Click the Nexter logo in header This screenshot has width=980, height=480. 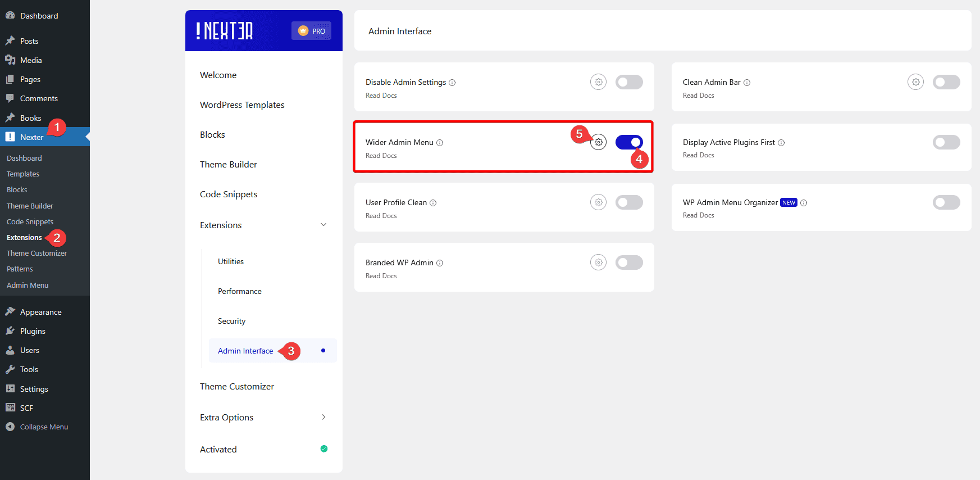click(225, 31)
